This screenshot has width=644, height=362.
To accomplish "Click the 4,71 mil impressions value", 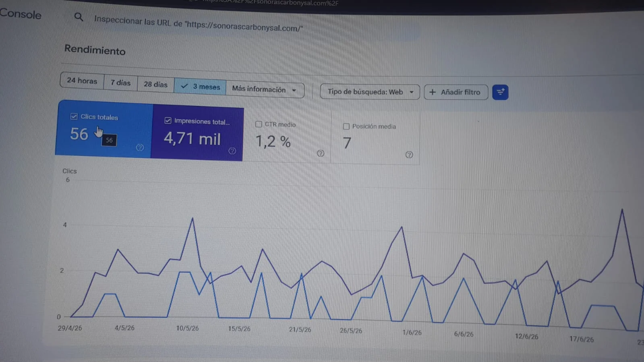I will (x=192, y=139).
